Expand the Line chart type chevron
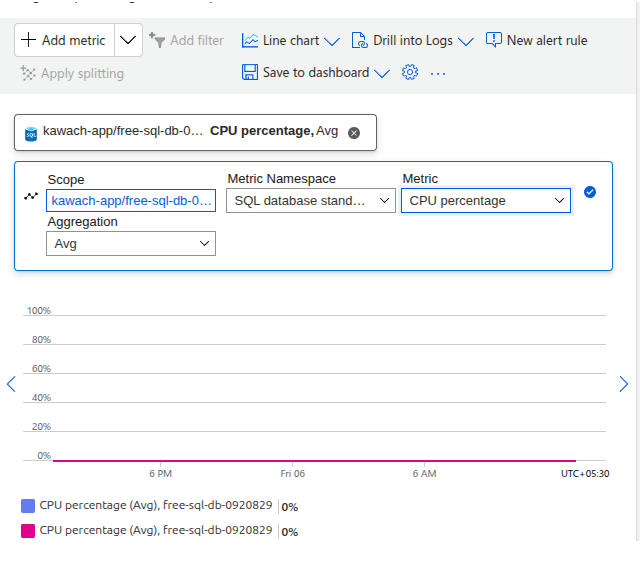This screenshot has width=640, height=564. [x=332, y=41]
